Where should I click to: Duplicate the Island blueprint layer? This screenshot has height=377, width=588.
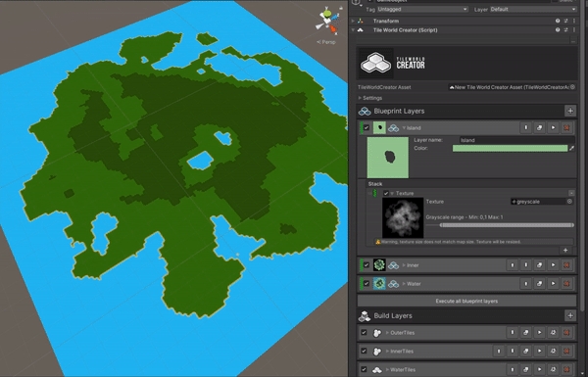click(539, 128)
